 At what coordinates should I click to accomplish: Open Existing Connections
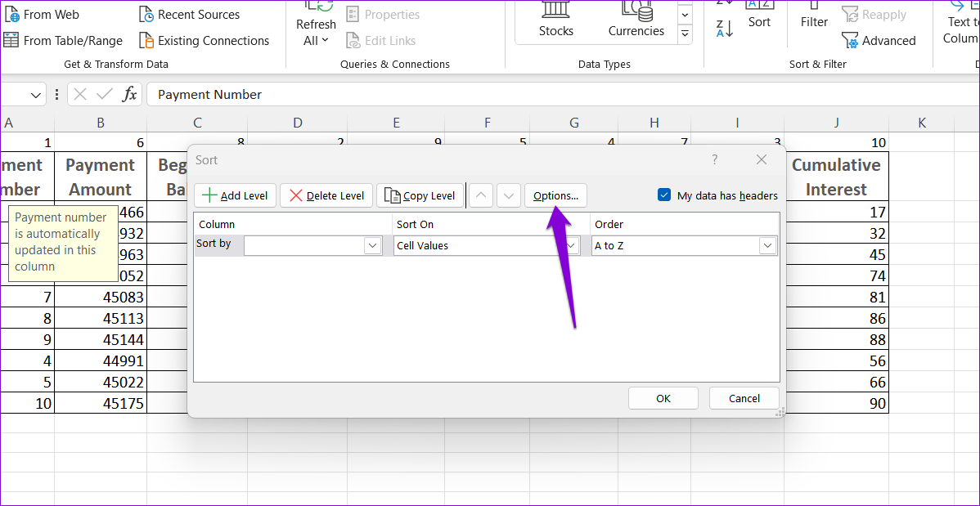pyautogui.click(x=204, y=40)
